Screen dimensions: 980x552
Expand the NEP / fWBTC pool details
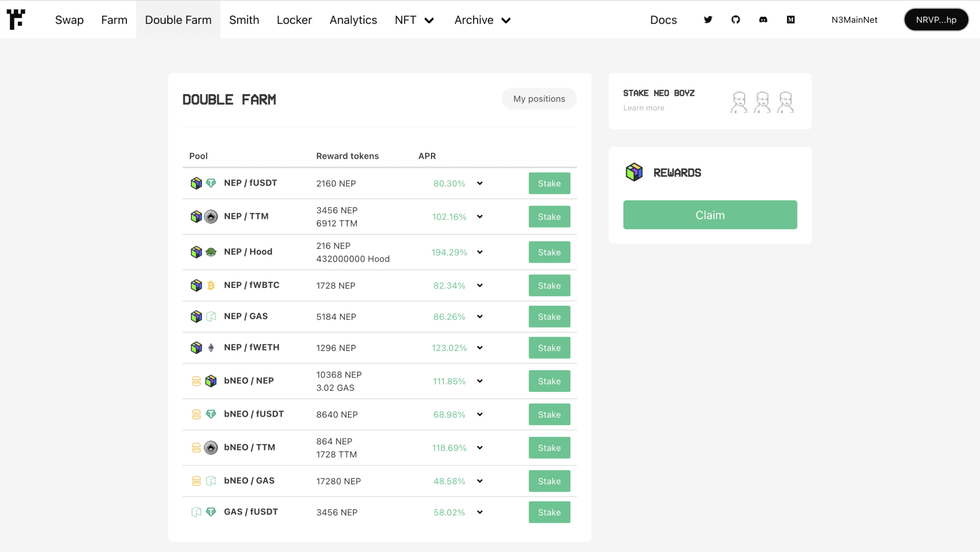tap(479, 286)
